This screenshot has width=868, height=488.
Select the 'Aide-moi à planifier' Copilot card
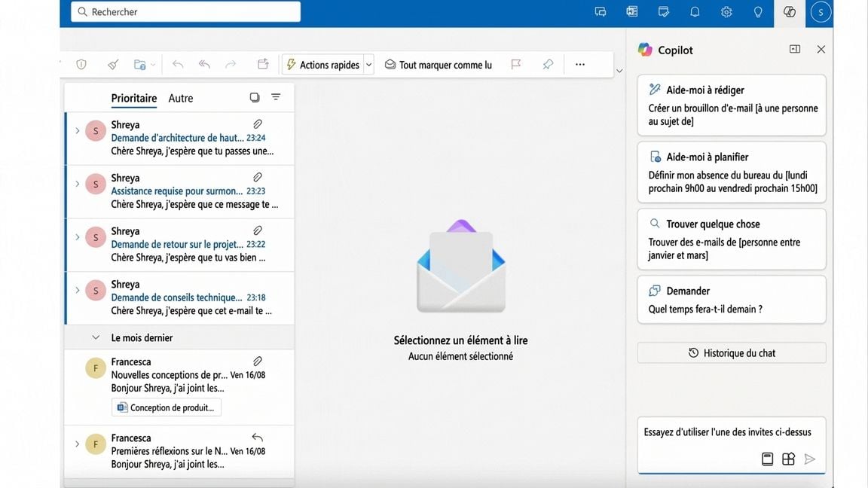[732, 172]
